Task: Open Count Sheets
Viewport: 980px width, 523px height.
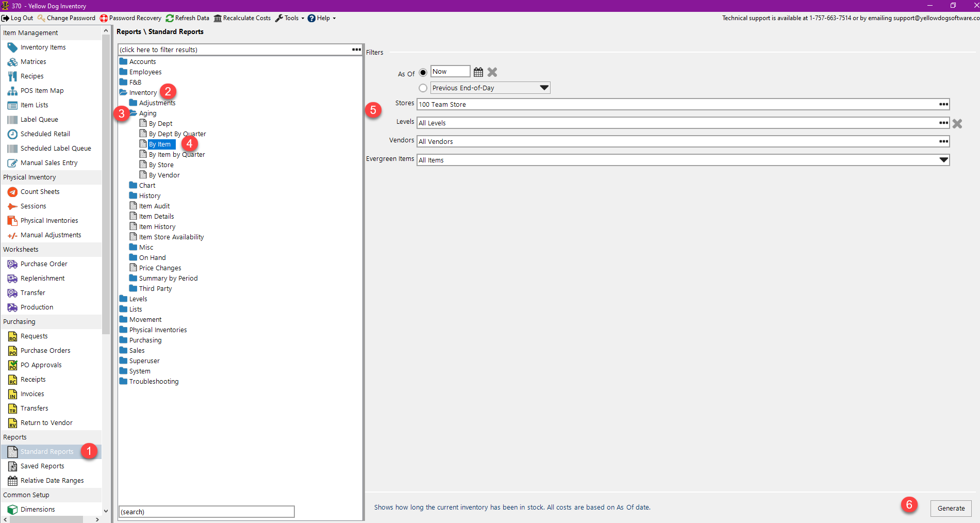Action: pos(40,192)
